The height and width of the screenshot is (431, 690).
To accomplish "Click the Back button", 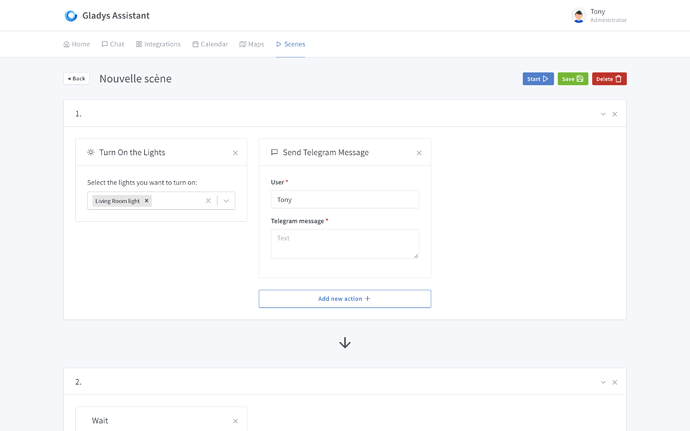I will pyautogui.click(x=77, y=79).
